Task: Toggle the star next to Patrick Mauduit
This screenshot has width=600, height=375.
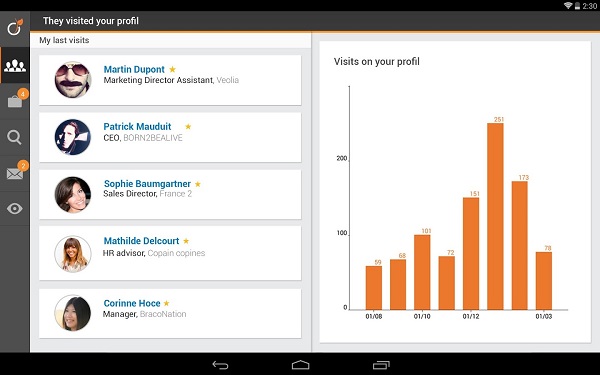Action: pyautogui.click(x=188, y=126)
